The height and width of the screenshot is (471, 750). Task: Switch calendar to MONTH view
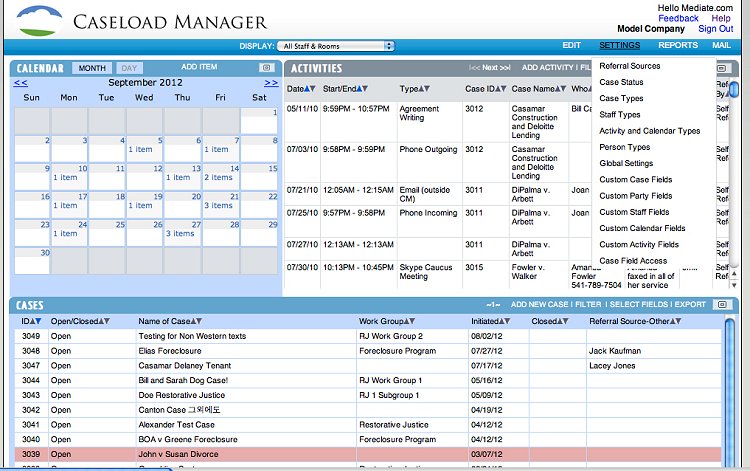pyautogui.click(x=92, y=68)
